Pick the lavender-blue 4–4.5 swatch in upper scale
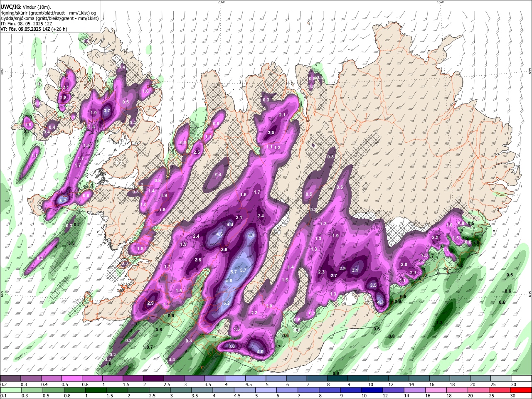 (235, 378)
